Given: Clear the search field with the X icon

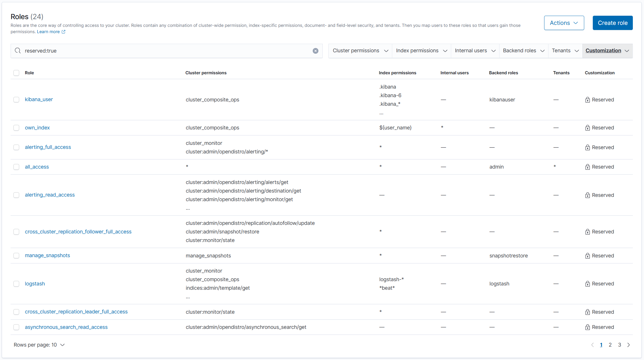Looking at the screenshot, I should coord(315,51).
